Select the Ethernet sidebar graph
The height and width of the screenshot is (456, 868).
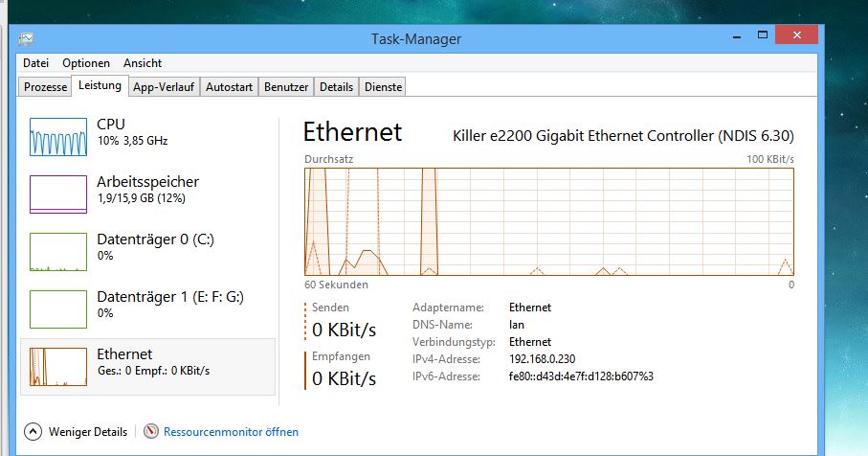tap(57, 366)
